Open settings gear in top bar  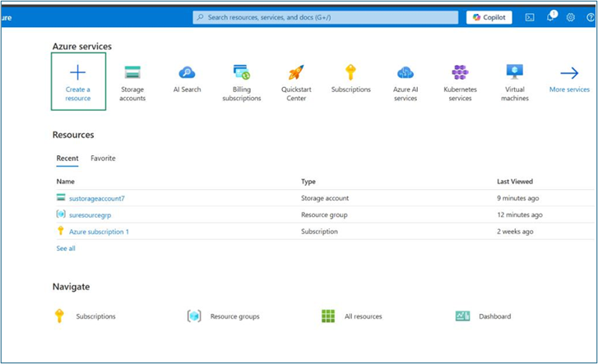click(x=571, y=17)
